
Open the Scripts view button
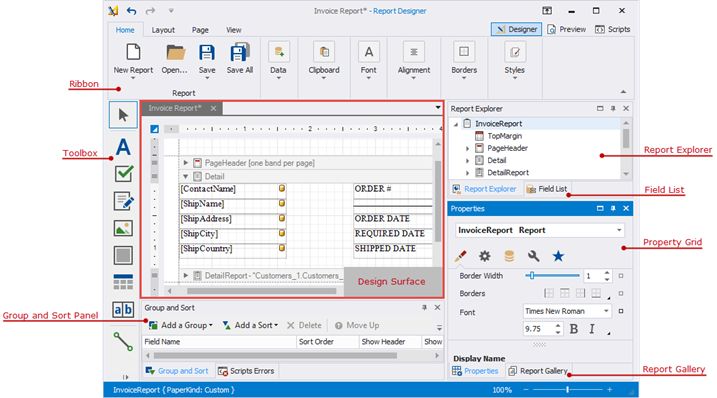pos(613,29)
